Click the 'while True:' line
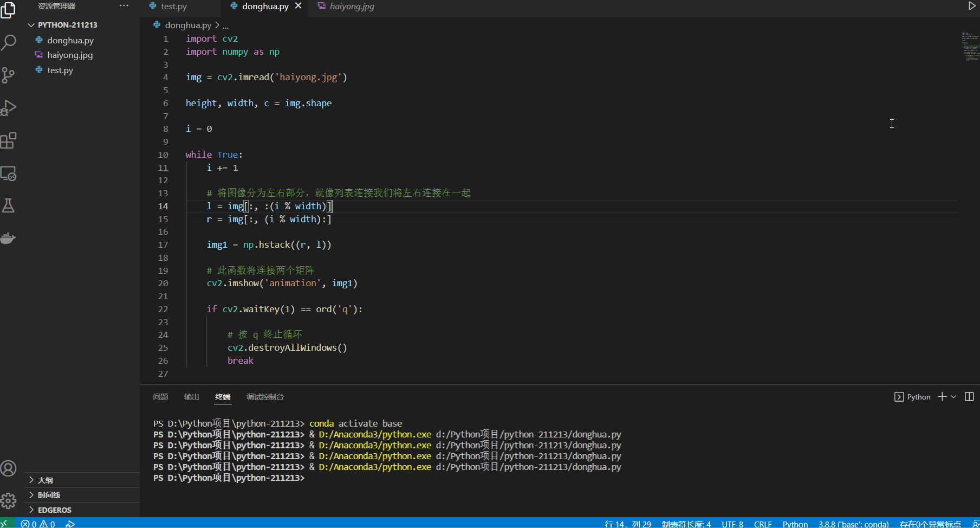 215,155
